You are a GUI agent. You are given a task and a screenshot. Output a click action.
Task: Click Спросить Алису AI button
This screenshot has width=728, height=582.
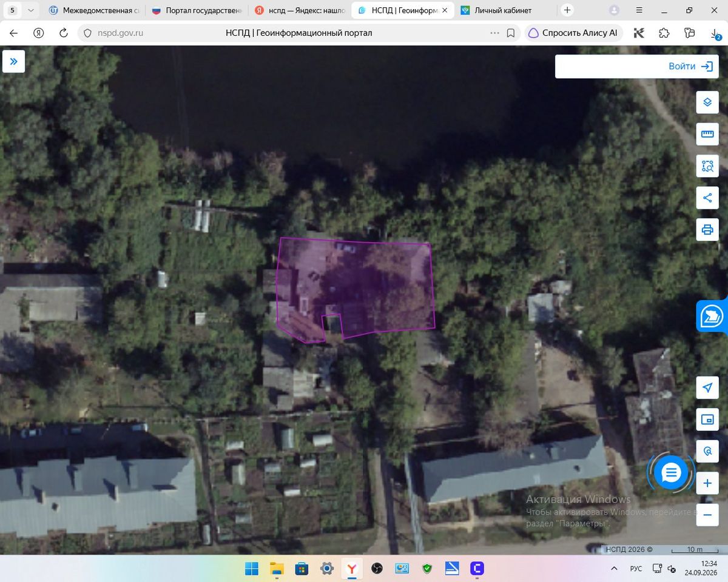(573, 33)
